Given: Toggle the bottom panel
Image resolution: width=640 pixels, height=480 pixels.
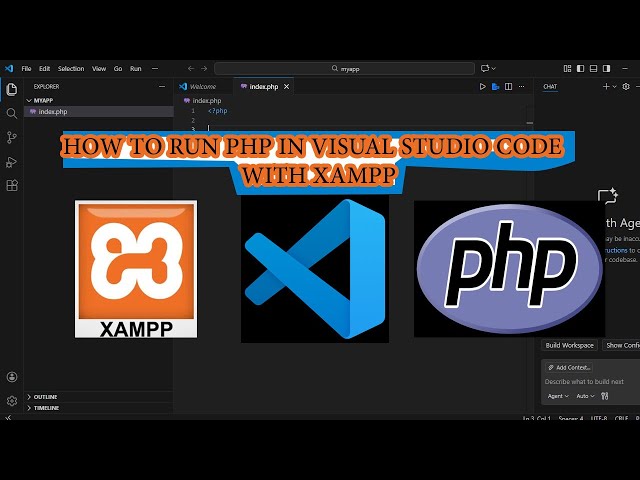Looking at the screenshot, I should point(593,69).
